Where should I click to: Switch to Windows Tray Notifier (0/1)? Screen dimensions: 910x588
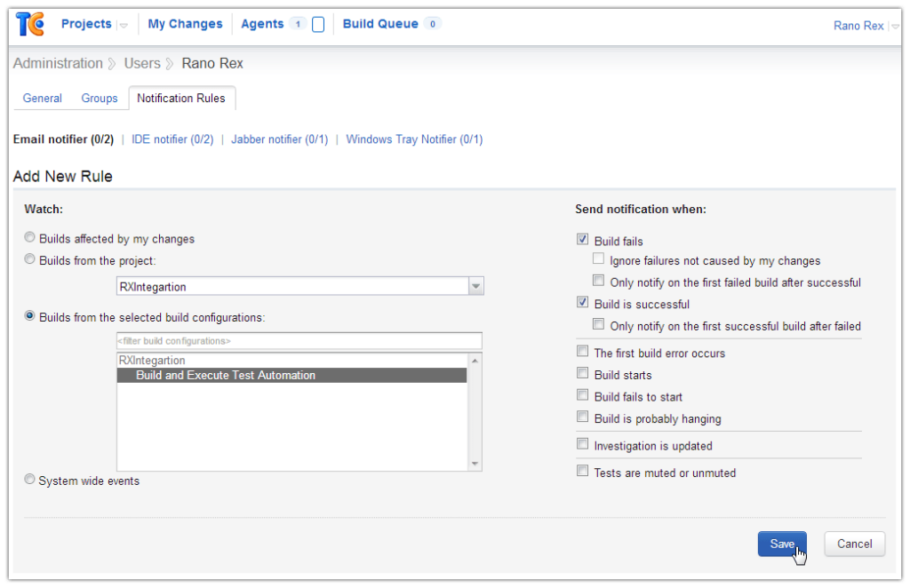(x=414, y=139)
